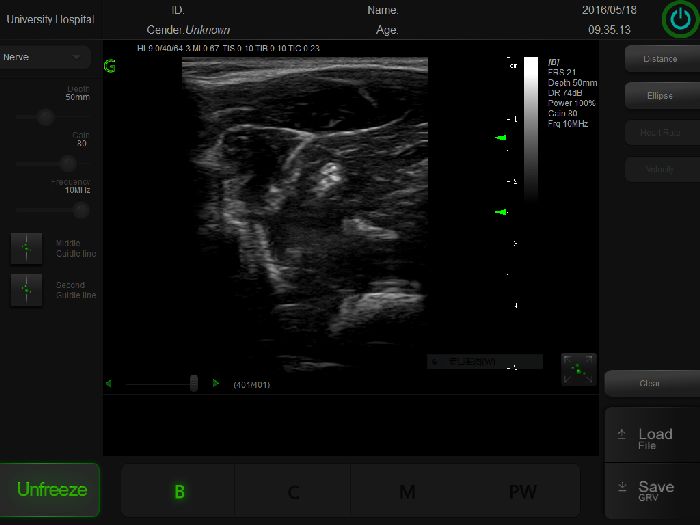Image resolution: width=700 pixels, height=525 pixels.
Task: Click the Gain slider handle
Action: 68,163
